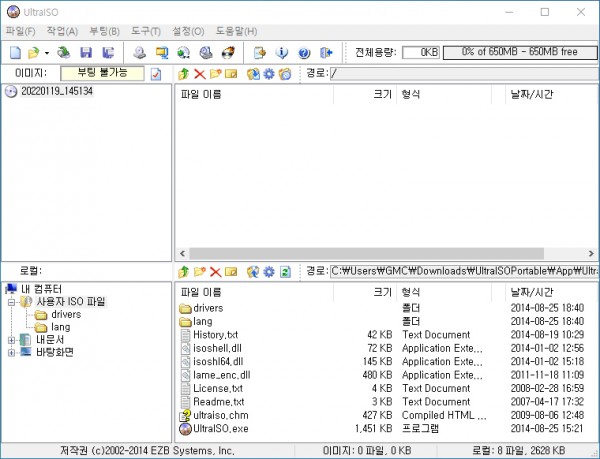Click the red X delete in image pane toolbar
Viewport: 600px width, 459px height.
[x=200, y=73]
